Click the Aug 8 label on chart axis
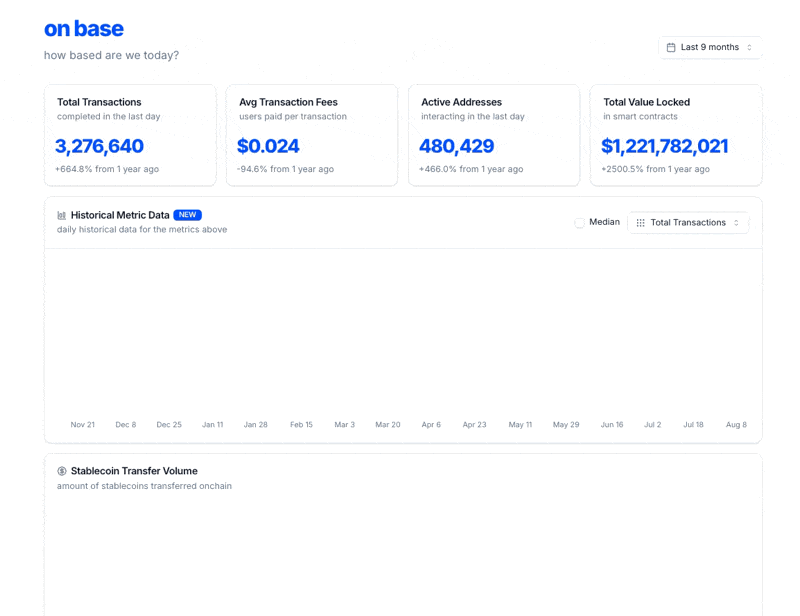 pos(736,425)
